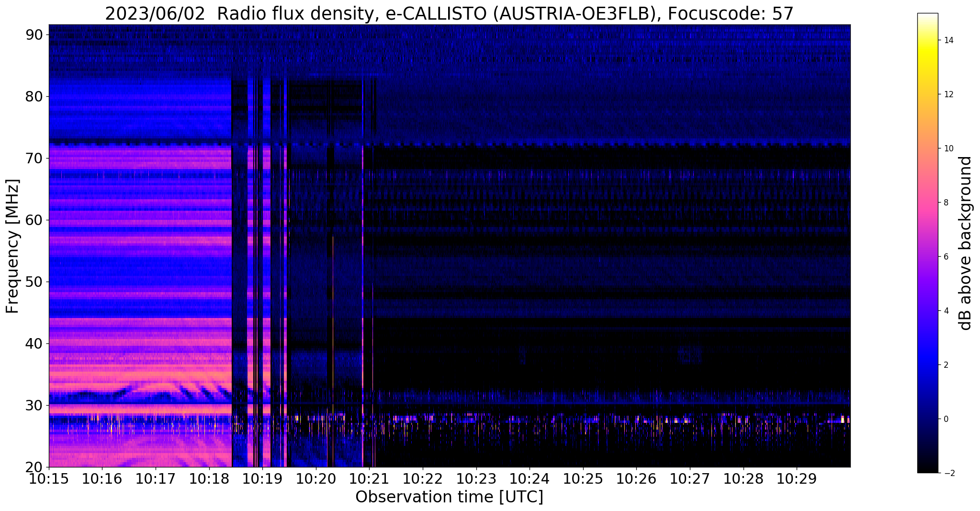Click the 10:20 time tick label
Screen dimensions: 980x511
pos(316,478)
